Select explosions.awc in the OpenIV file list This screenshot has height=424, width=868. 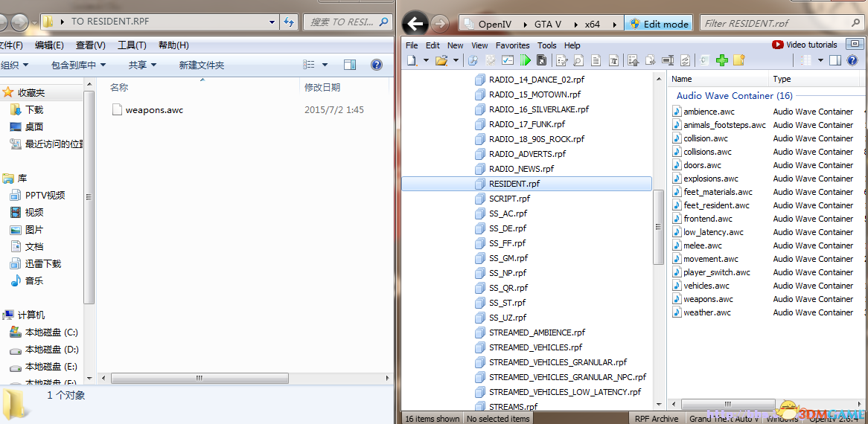coord(705,179)
